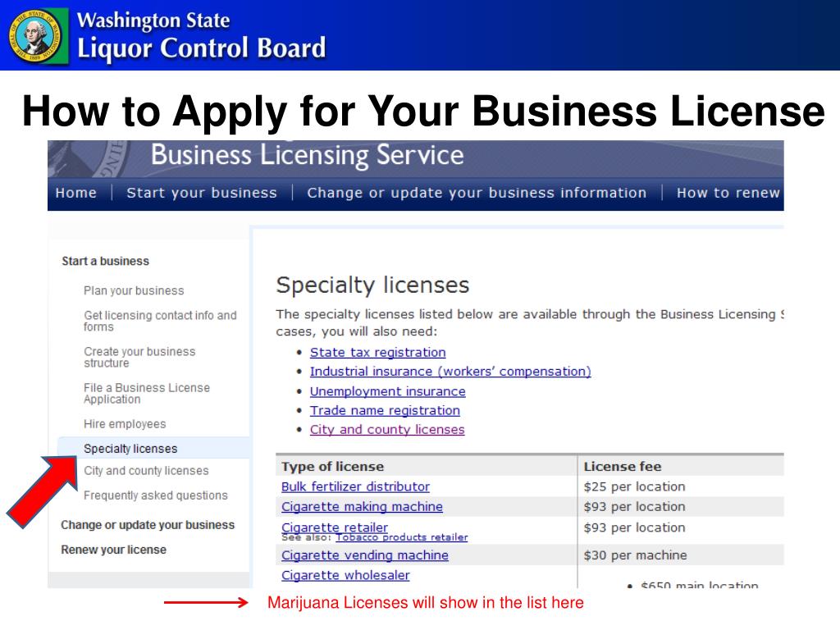840x630 pixels.
Task: Click the Washington State seal logo
Action: pyautogui.click(x=36, y=35)
